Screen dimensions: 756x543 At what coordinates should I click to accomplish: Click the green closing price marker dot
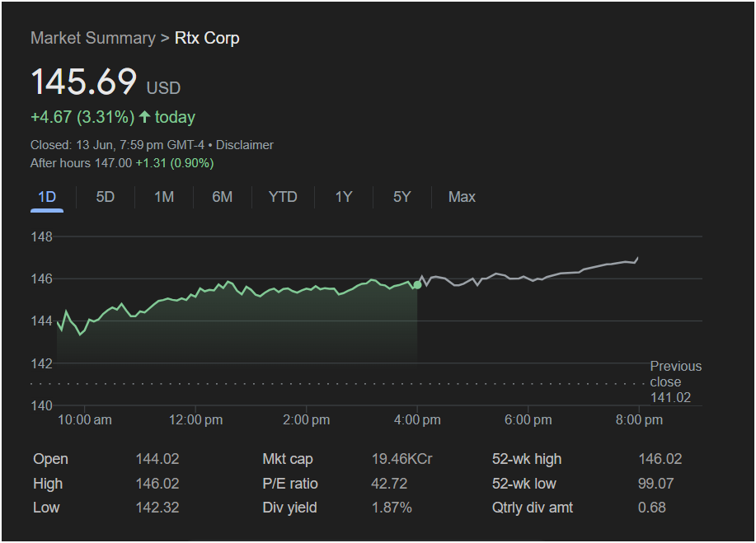pos(417,285)
